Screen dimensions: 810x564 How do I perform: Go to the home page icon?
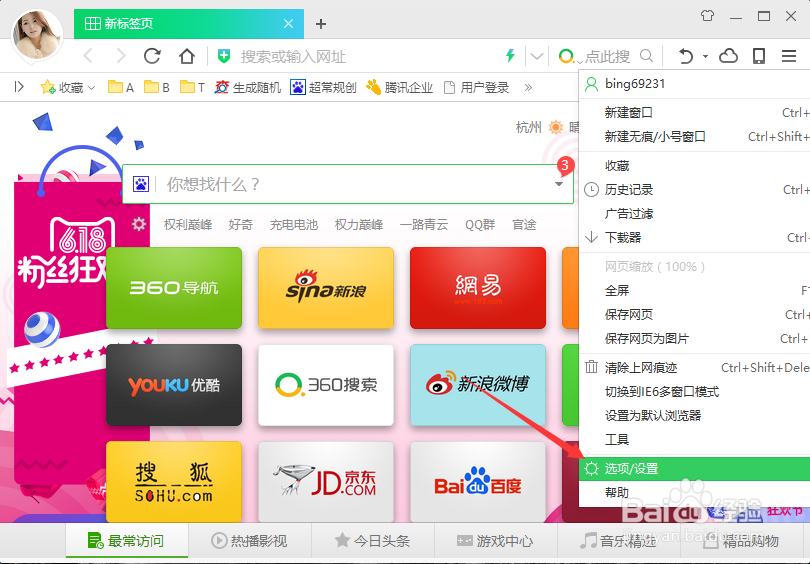point(186,56)
